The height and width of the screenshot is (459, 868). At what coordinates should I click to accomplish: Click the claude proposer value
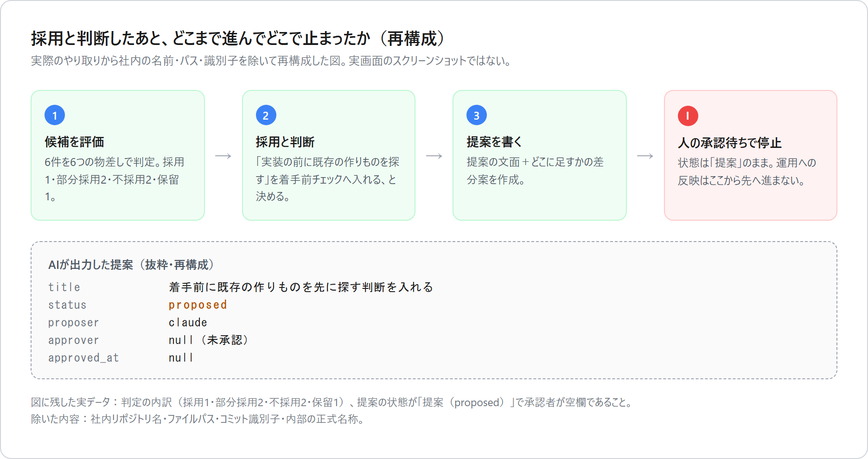pos(188,323)
